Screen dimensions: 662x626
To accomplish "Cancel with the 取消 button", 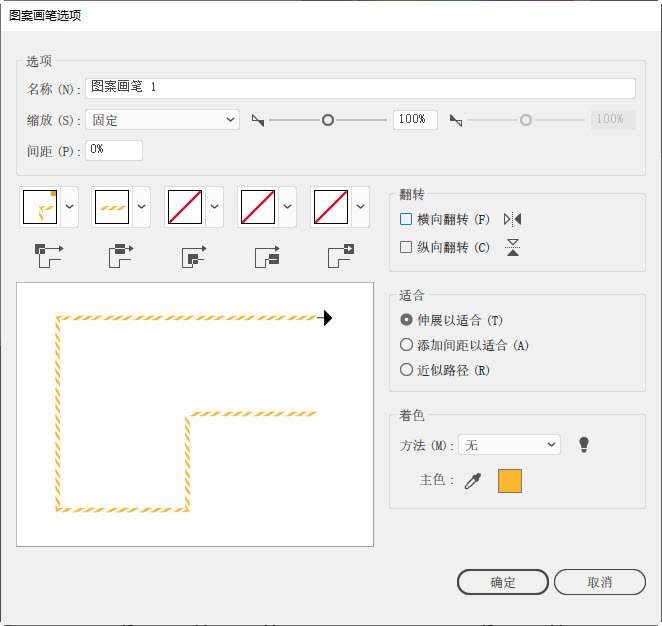I will 600,582.
